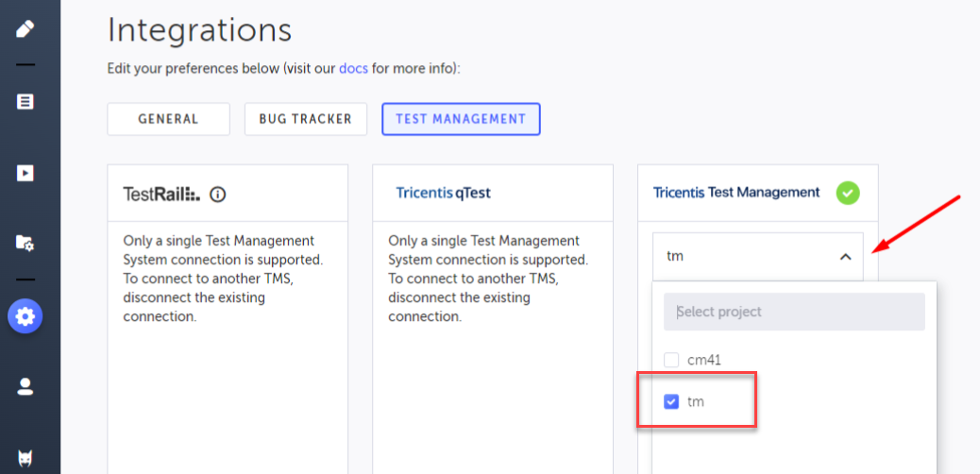The width and height of the screenshot is (980, 474).
Task: Uncheck the tm project checkbox
Action: [x=671, y=402]
